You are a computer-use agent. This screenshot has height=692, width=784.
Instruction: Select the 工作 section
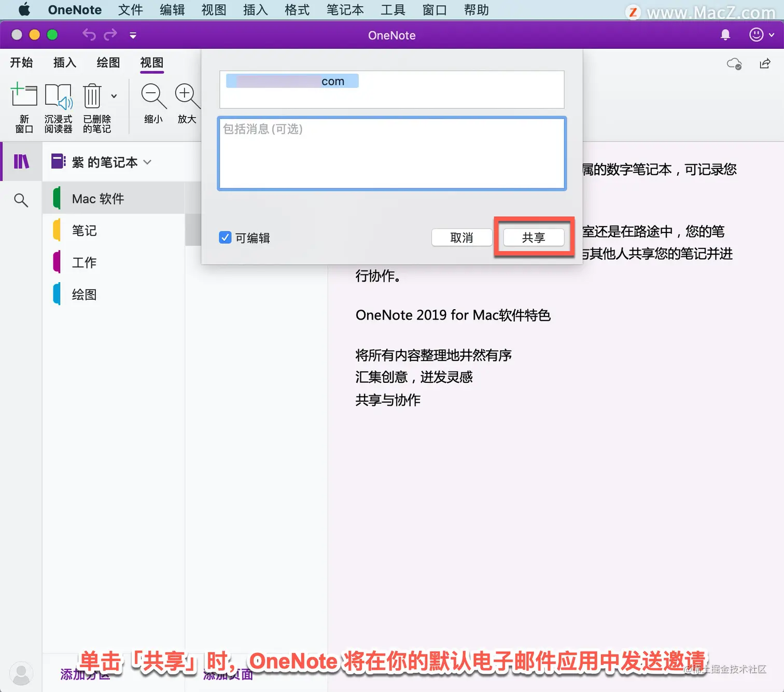click(114, 262)
